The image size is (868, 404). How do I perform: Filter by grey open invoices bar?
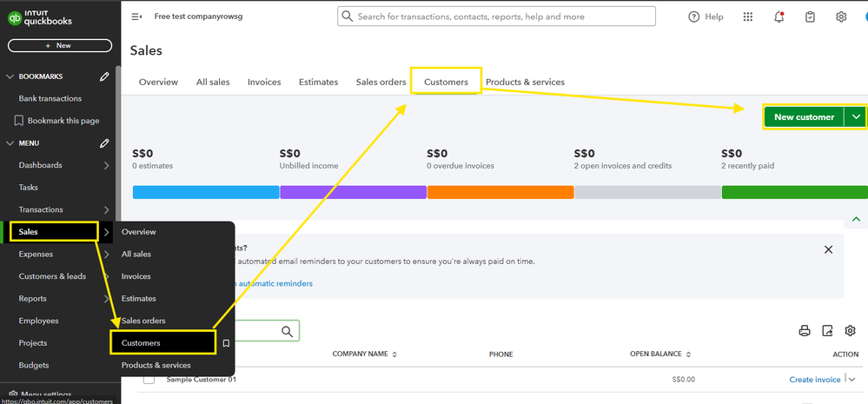(x=647, y=192)
